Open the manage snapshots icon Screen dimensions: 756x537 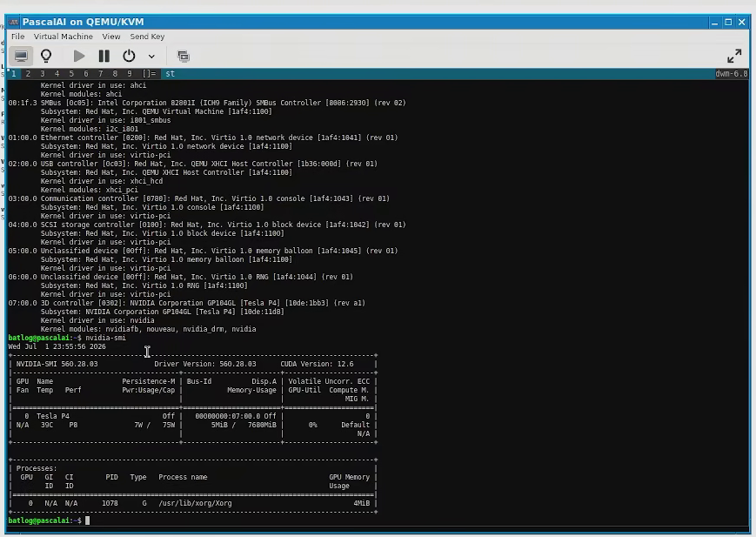(184, 57)
